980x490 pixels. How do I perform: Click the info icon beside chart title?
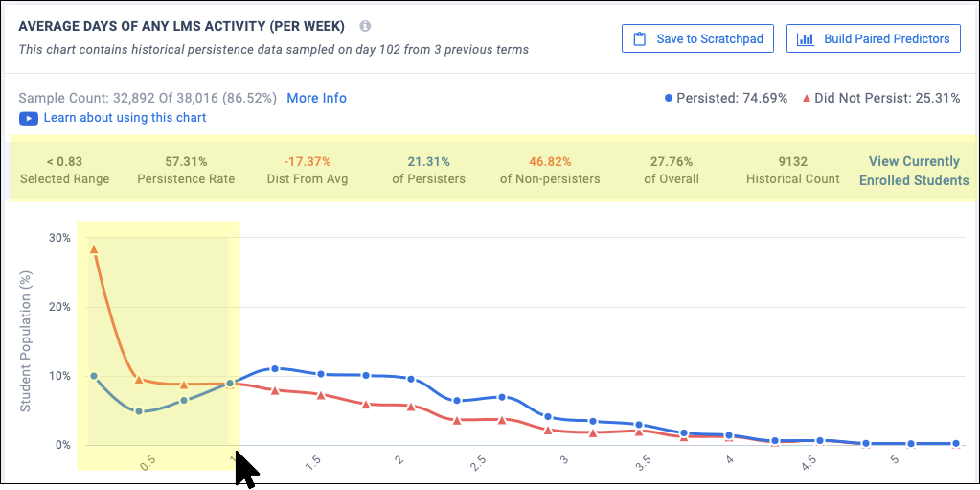(365, 27)
